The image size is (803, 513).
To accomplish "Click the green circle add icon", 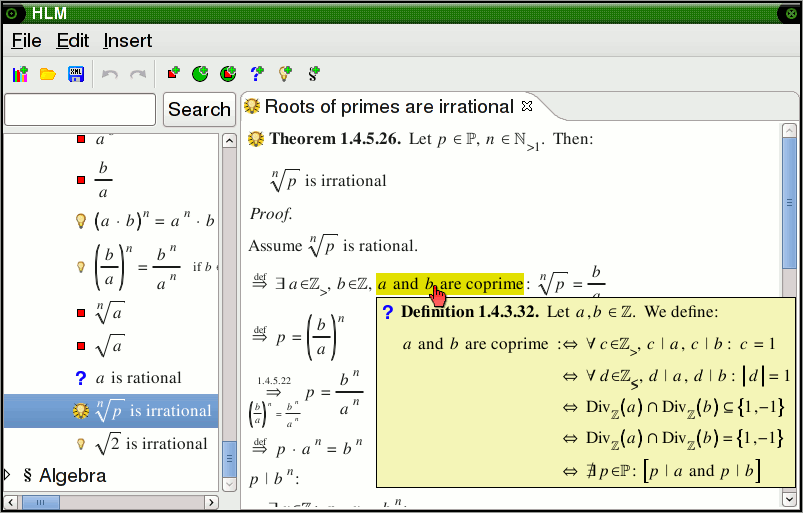I will pos(200,74).
